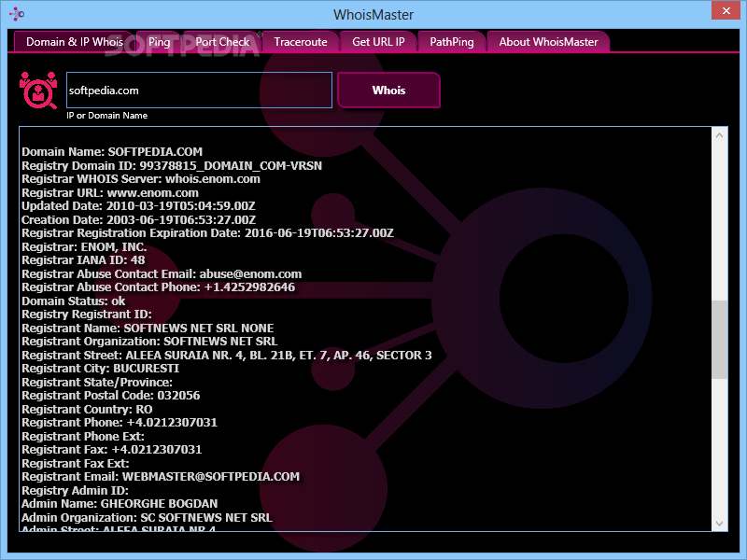
Task: Focus the IP or Domain Name input field
Action: pyautogui.click(x=199, y=90)
